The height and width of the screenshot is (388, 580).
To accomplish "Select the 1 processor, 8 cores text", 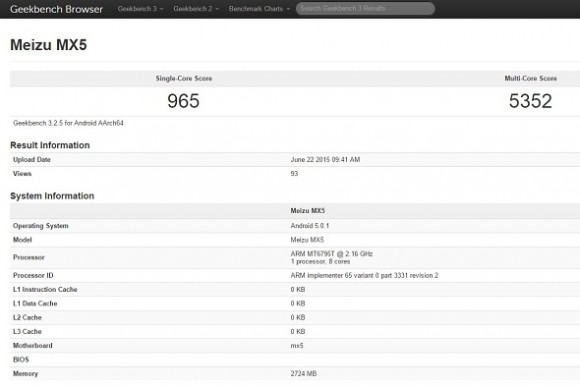I will coord(320,262).
